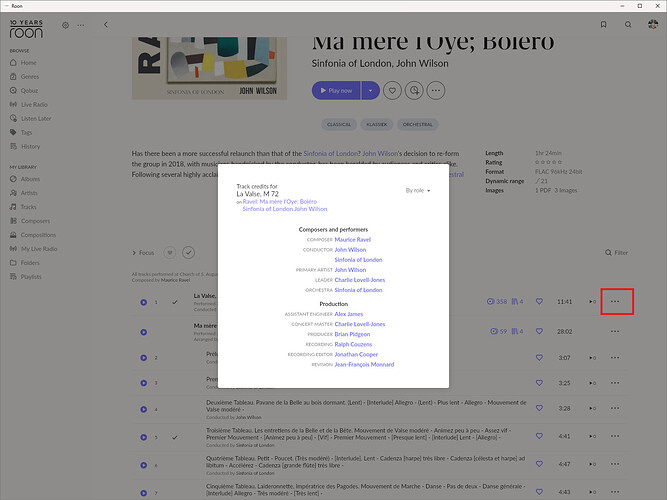
Task: Open Jonathan Cooper recording editor link
Action: point(356,354)
